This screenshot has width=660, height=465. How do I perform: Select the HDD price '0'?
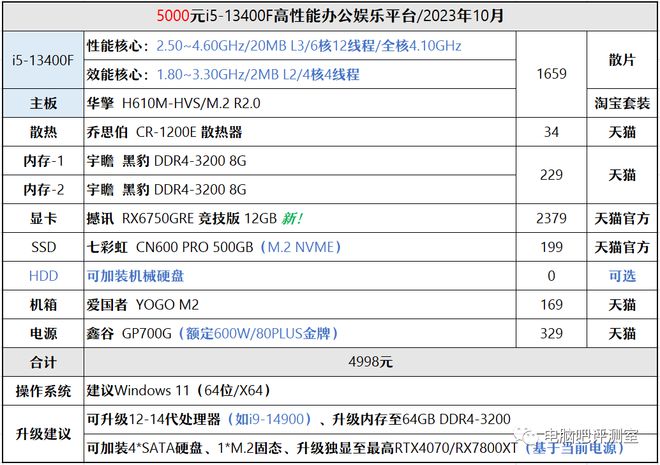tap(551, 276)
